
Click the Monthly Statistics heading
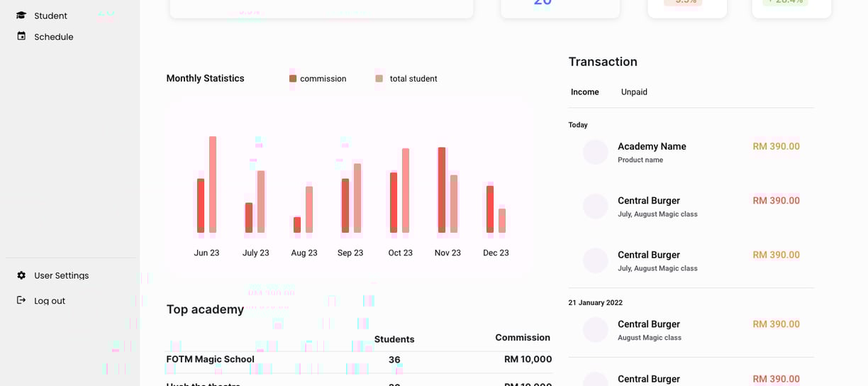[205, 79]
